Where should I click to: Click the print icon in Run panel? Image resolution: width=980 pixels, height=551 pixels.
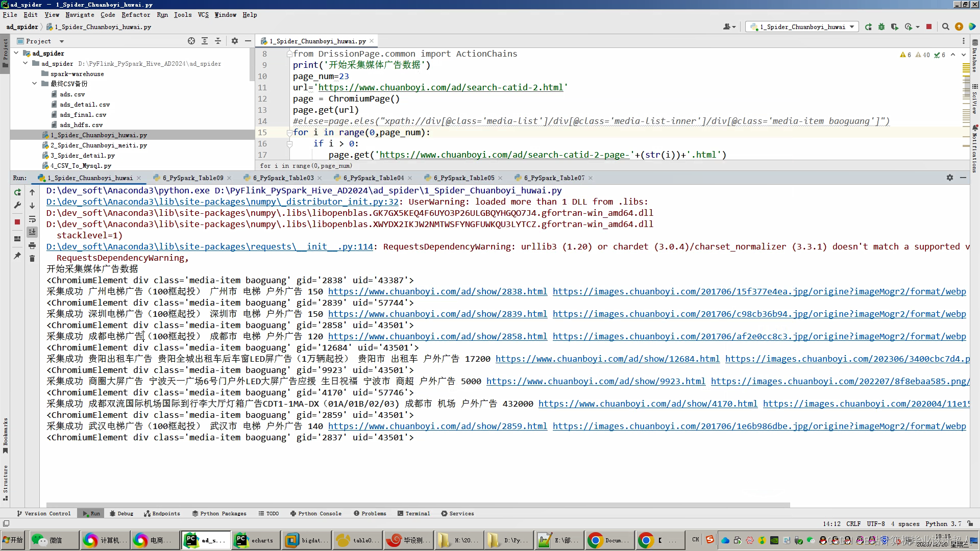32,245
